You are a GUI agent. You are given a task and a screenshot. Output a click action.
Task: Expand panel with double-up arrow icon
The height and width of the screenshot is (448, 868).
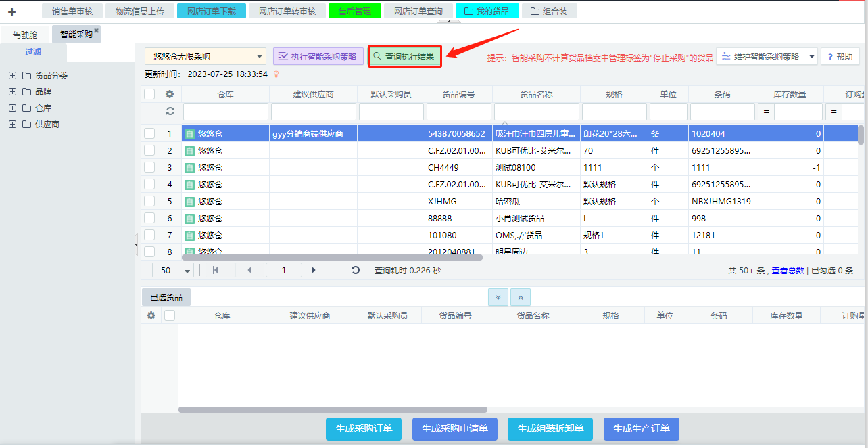521,297
